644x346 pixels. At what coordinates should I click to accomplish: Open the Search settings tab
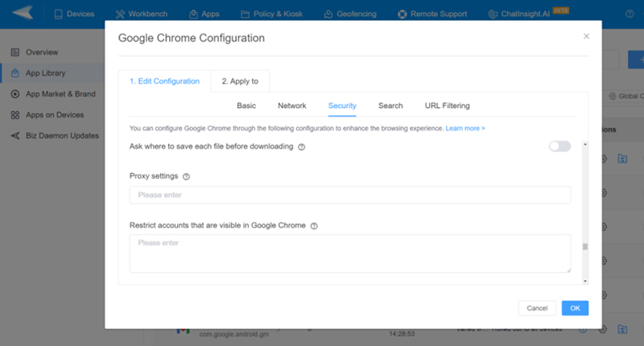coord(390,106)
